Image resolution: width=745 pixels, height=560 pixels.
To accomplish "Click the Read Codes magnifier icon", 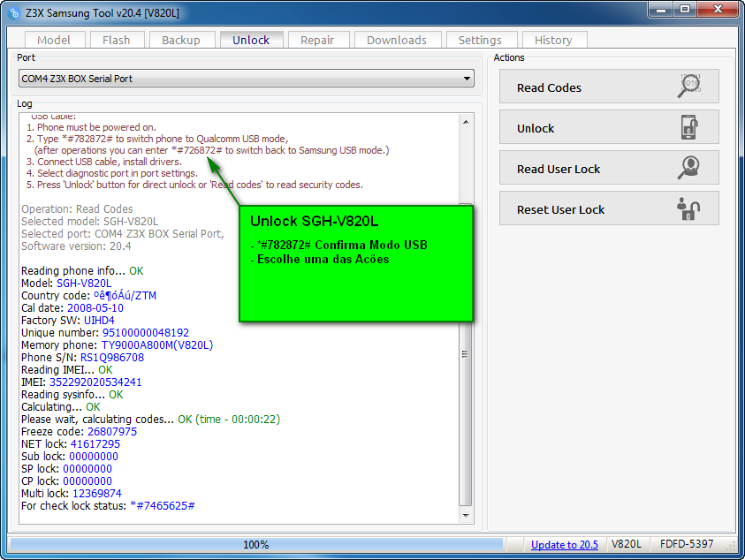I will [689, 86].
